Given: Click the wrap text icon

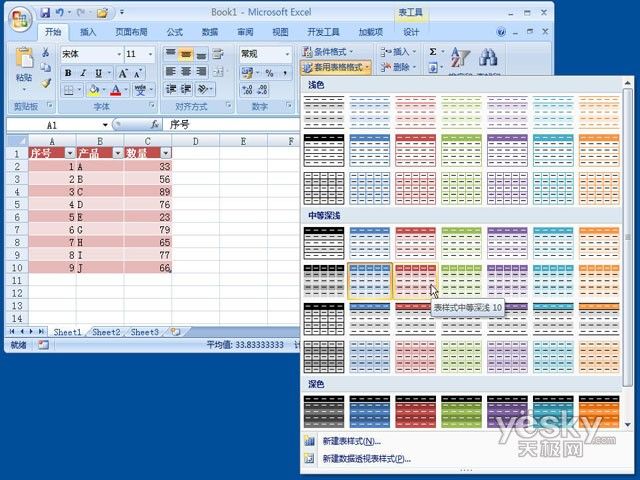Looking at the screenshot, I should pyautogui.click(x=218, y=54).
